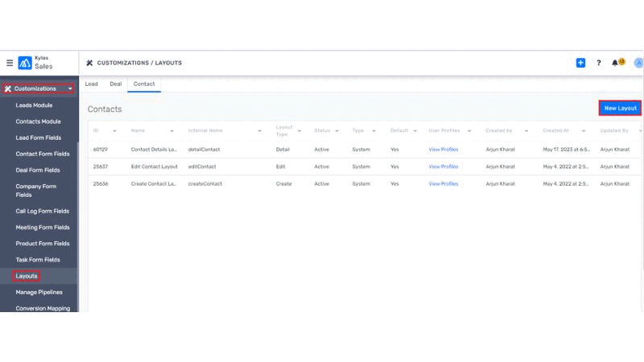
Task: Open the hamburger menu icon
Action: 10,63
